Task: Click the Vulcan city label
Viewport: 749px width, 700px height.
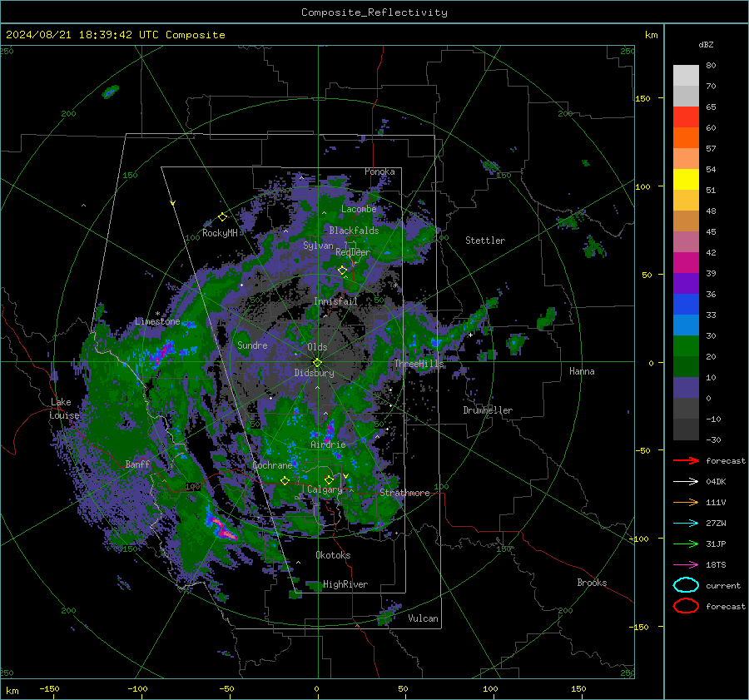Action: click(423, 618)
